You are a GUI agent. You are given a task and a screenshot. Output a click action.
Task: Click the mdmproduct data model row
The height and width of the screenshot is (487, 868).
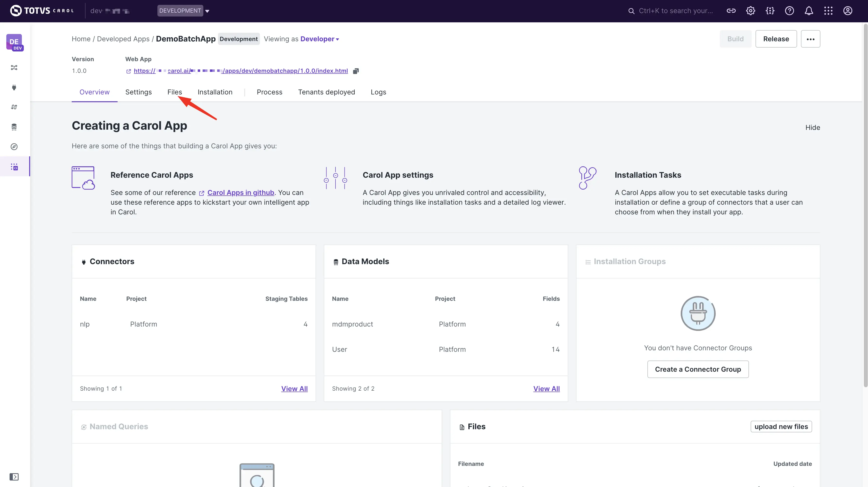point(446,324)
